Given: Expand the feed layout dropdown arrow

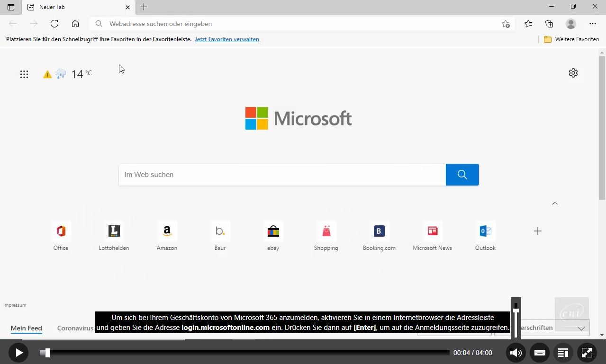Looking at the screenshot, I should pyautogui.click(x=581, y=328).
